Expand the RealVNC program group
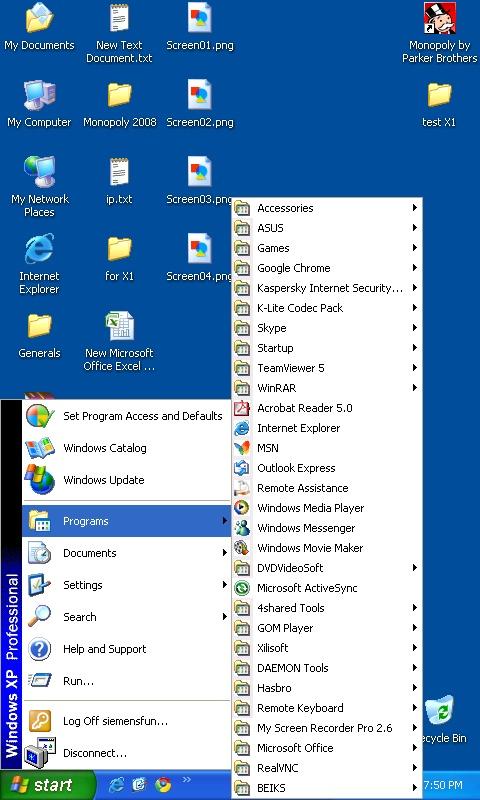Viewport: 480px width, 800px height. [x=327, y=768]
